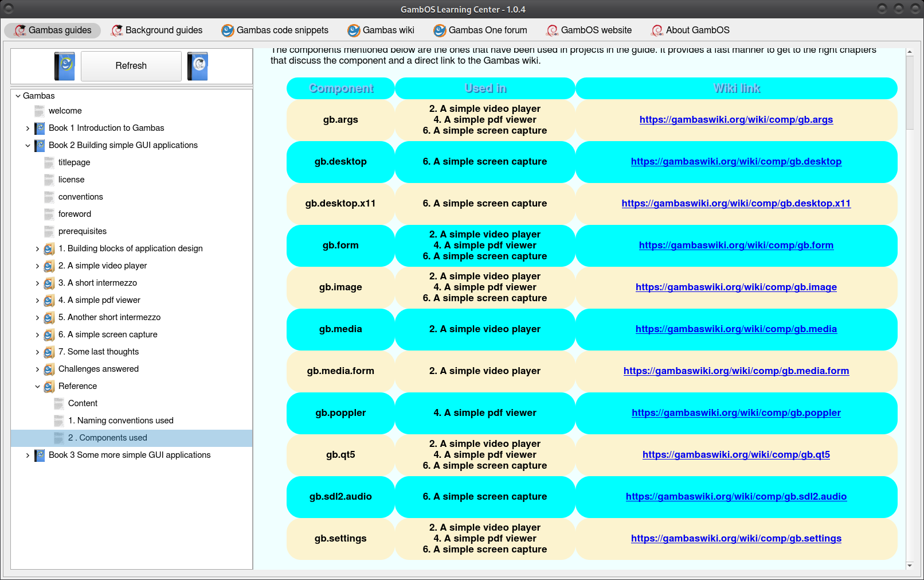Expand the 2. A simple video player chapter
This screenshot has width=924, height=580.
37,266
